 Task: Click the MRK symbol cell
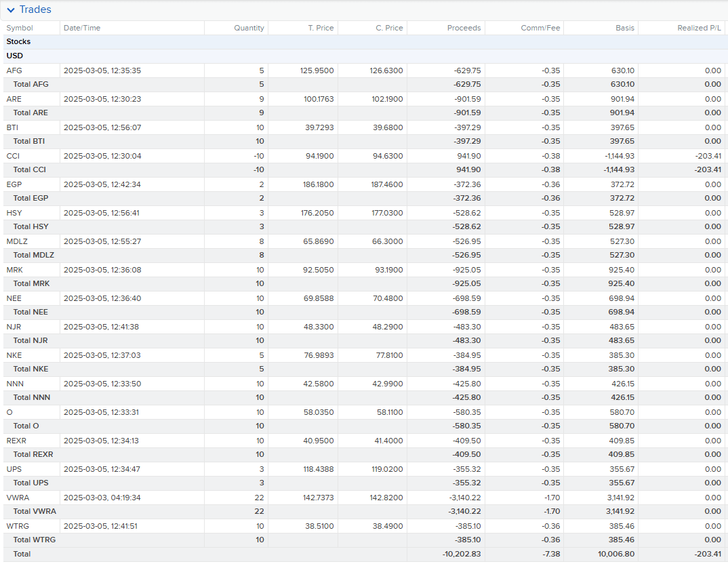14,270
